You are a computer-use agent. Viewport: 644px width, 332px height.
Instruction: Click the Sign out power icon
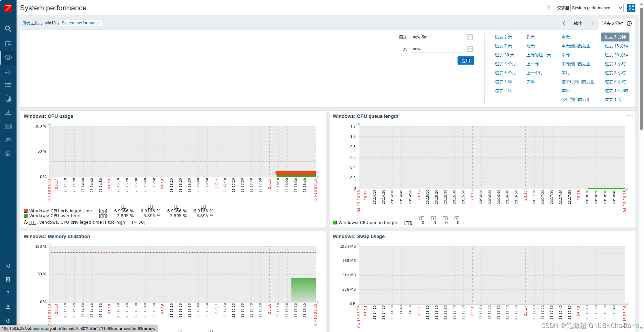[8, 320]
